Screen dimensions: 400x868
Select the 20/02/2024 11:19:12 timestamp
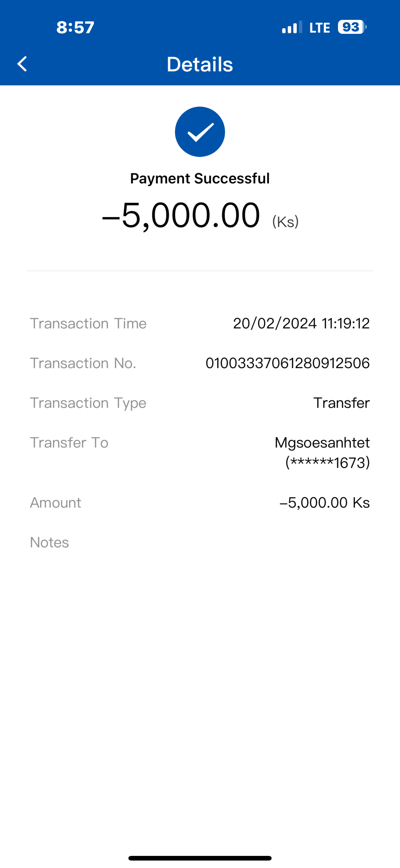301,323
